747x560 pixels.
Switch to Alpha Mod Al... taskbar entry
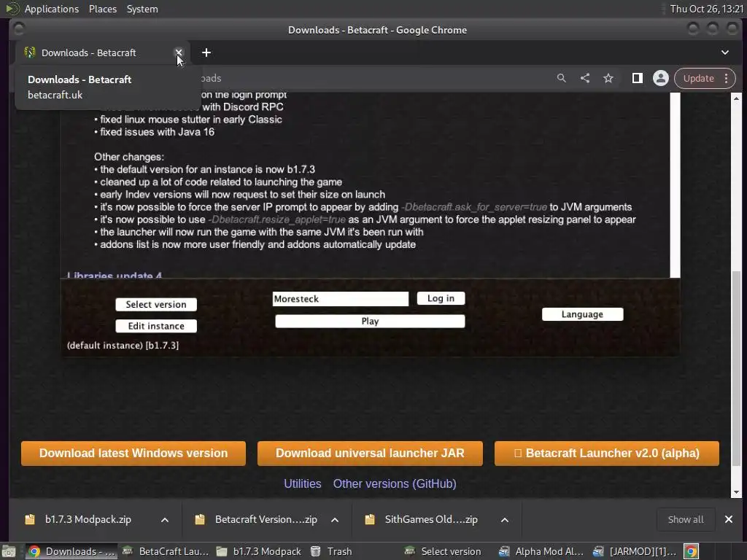point(541,551)
